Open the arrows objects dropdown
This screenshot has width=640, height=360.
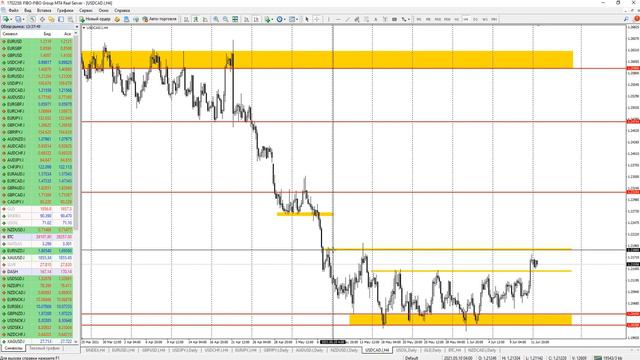(x=405, y=19)
